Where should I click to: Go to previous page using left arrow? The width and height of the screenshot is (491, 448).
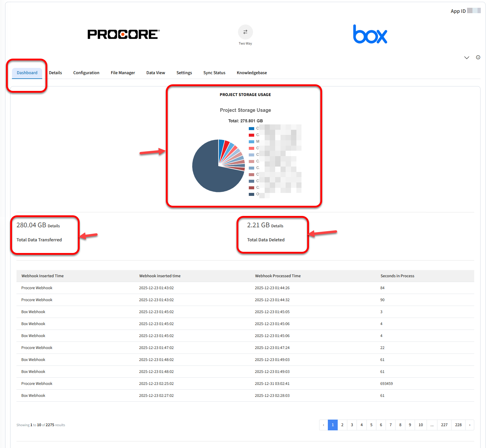323,425
